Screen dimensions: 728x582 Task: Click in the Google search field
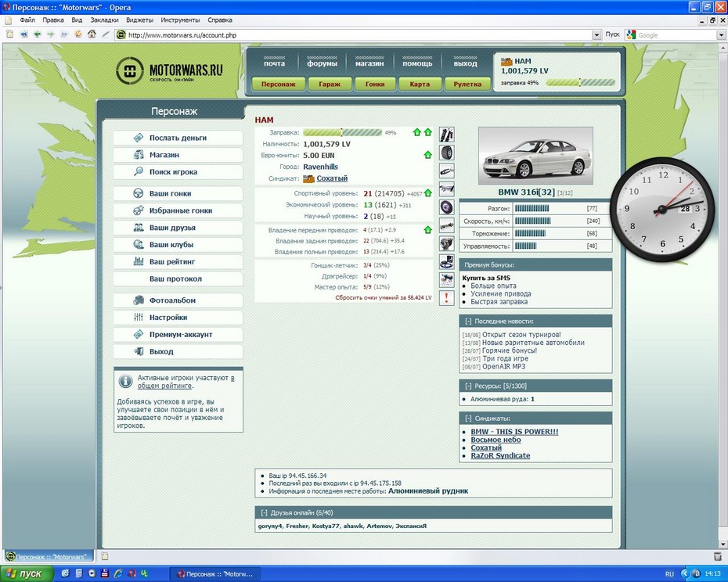click(x=676, y=34)
